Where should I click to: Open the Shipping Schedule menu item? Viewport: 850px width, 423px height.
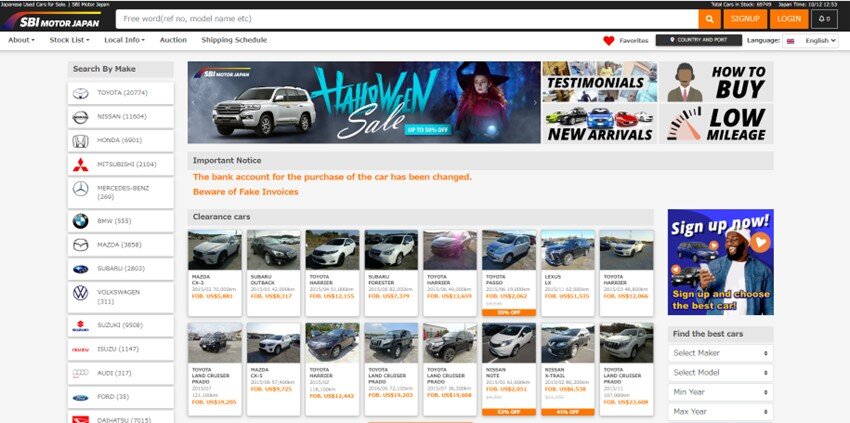point(234,40)
